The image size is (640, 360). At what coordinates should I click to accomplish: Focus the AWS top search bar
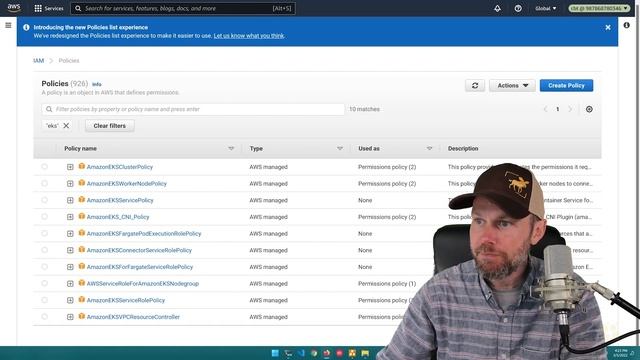[183, 8]
